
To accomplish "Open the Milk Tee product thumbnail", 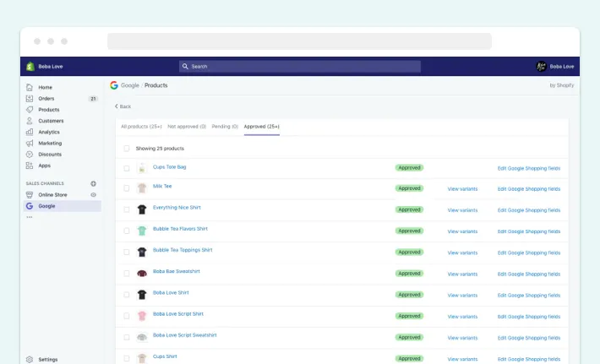I will pos(142,188).
